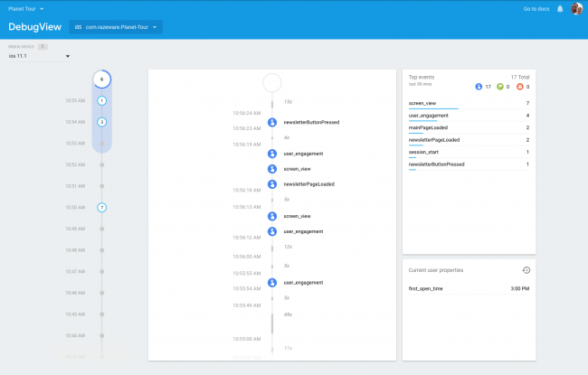The image size is (588, 375).
Task: Open the debug device ios 11.1 dropdown
Action: click(x=39, y=57)
